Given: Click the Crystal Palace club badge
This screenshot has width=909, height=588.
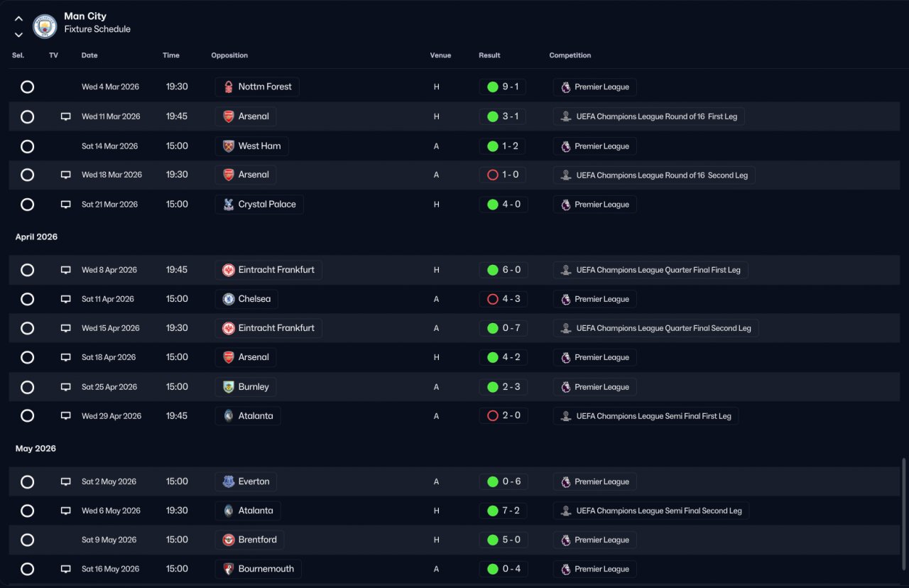Looking at the screenshot, I should pos(228,205).
